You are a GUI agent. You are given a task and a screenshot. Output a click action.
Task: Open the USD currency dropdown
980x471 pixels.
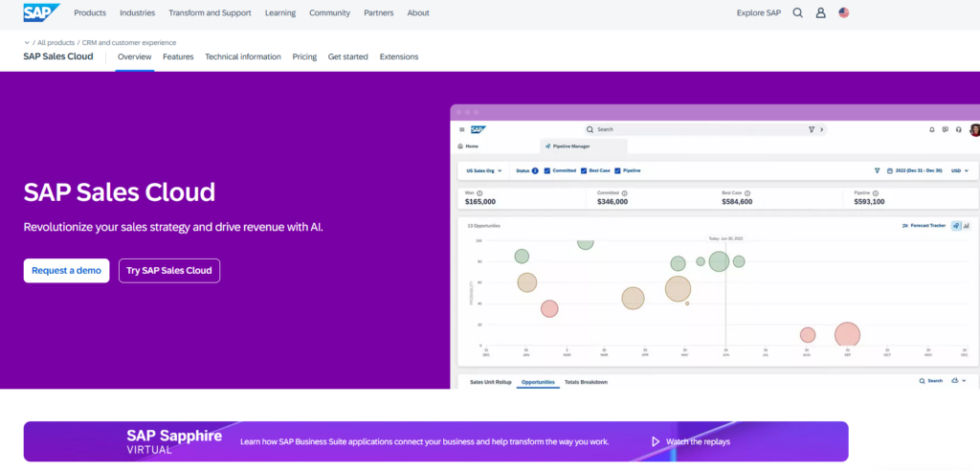point(959,170)
